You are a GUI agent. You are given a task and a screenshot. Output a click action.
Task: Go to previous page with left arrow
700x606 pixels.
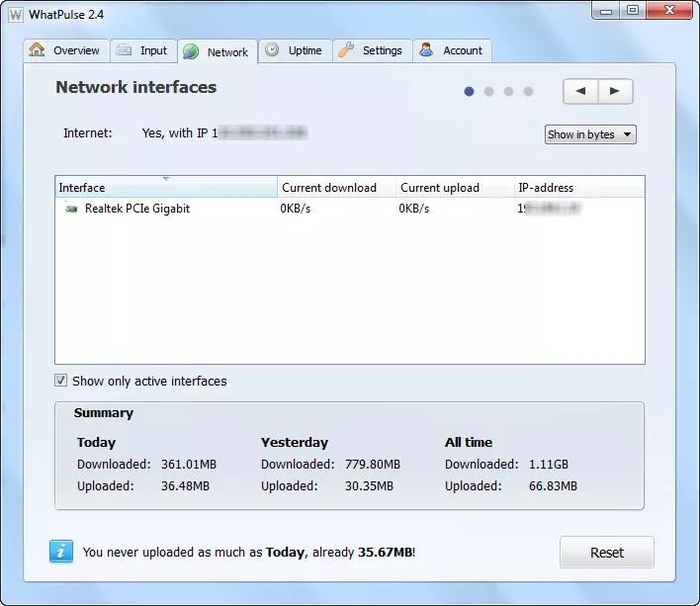(580, 91)
